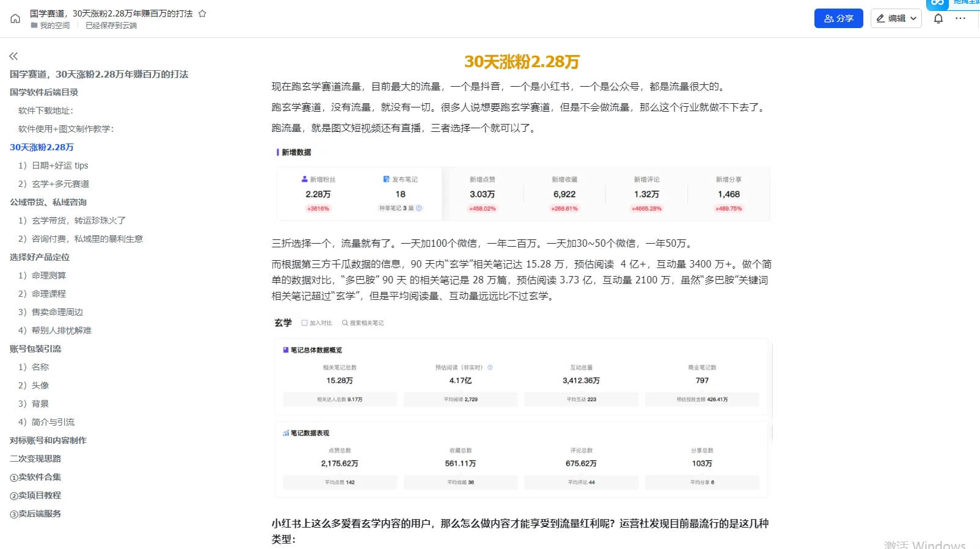
Task: Click the 新增收藏 6,922 value
Action: coord(565,194)
